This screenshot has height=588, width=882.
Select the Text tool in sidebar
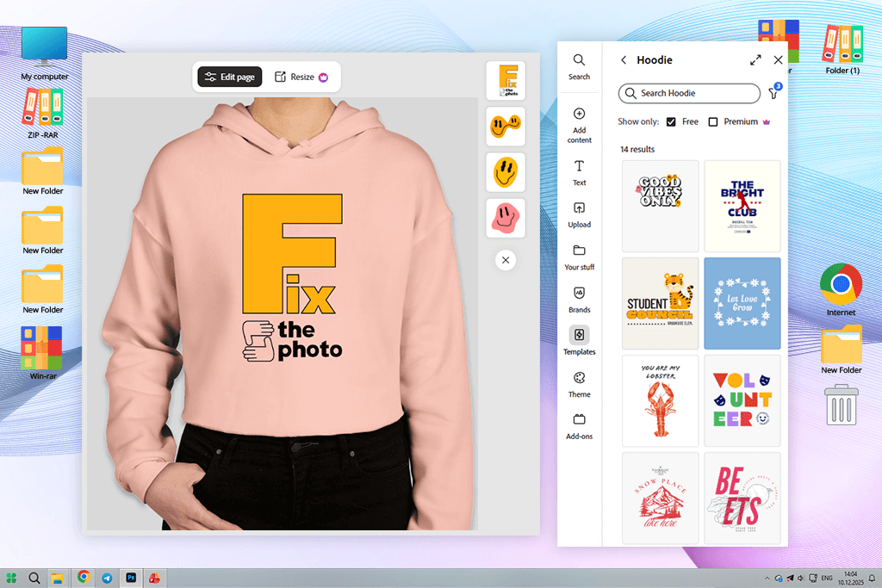click(579, 172)
